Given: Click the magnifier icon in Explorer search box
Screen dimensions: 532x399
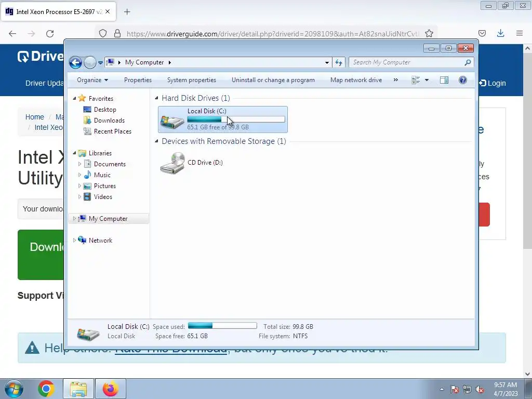Looking at the screenshot, I should pyautogui.click(x=468, y=62).
